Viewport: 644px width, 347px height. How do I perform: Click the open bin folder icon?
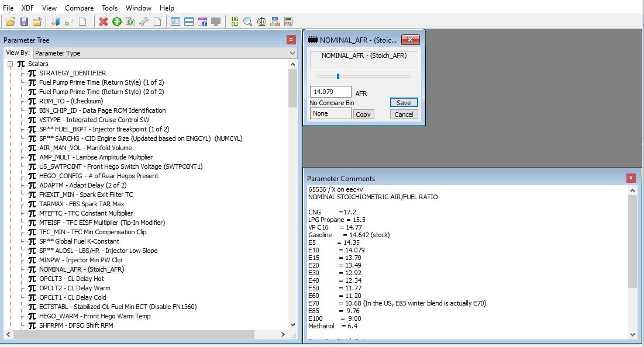[11, 22]
